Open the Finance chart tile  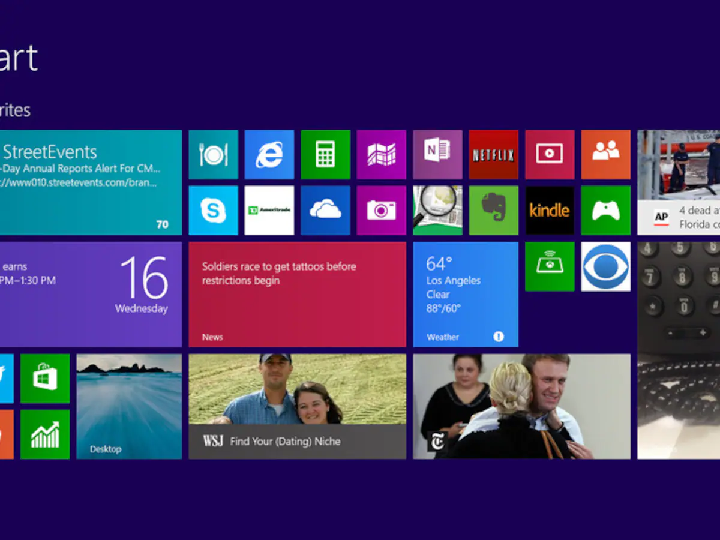45,434
